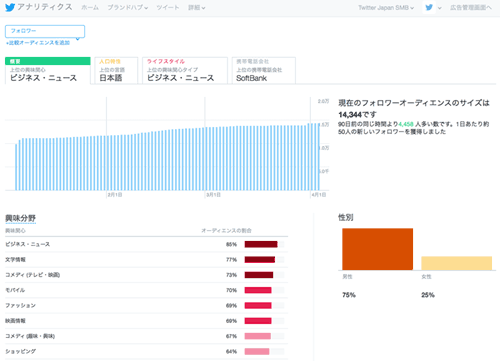Open the ホーム menu item

(90, 7)
